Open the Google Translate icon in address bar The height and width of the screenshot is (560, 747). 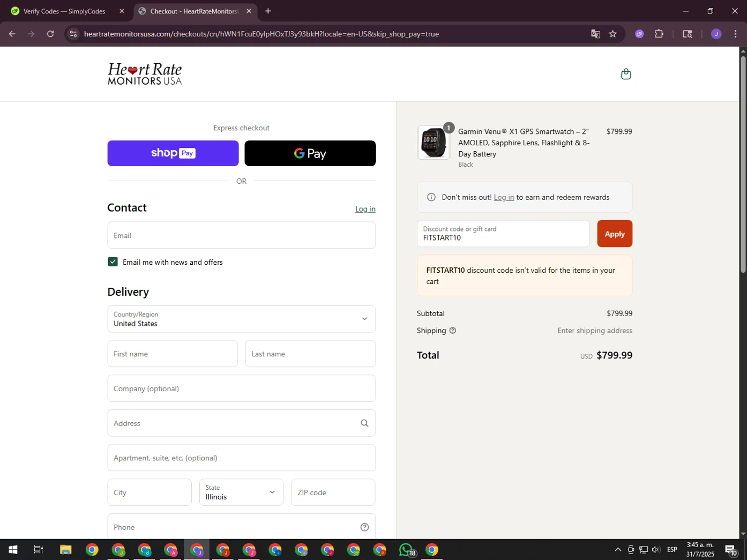pos(595,34)
